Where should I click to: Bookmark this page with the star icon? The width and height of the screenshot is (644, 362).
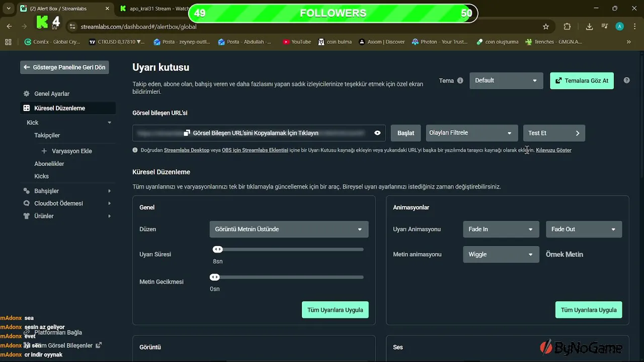pyautogui.click(x=546, y=27)
